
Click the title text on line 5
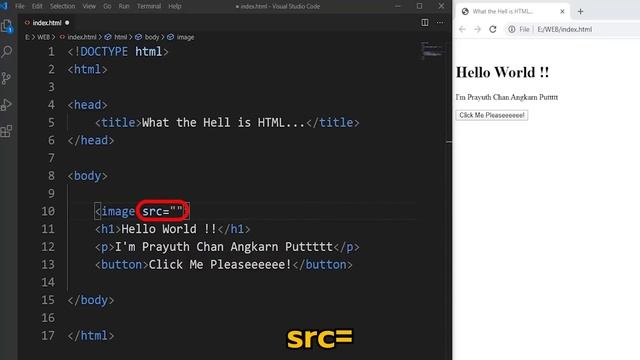[223, 122]
